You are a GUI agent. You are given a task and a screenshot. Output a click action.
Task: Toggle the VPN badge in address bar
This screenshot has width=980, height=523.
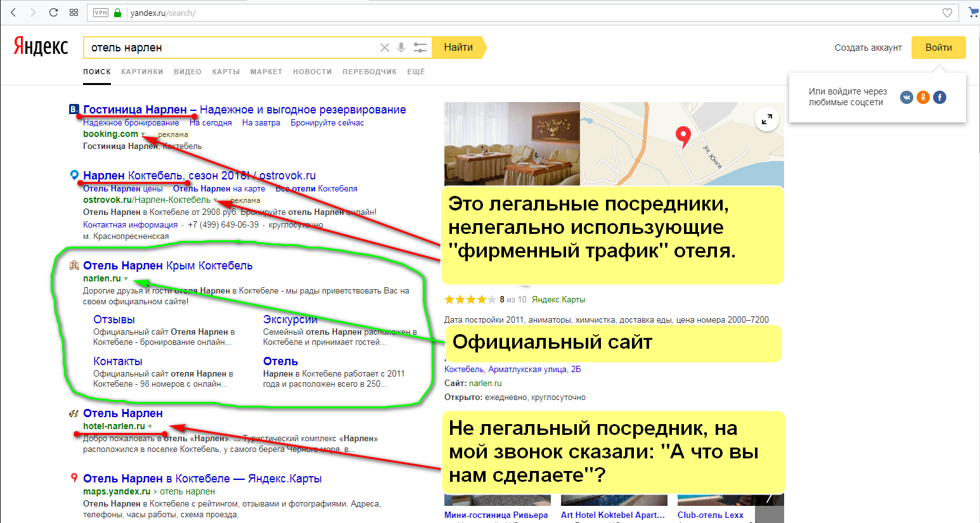[x=101, y=13]
